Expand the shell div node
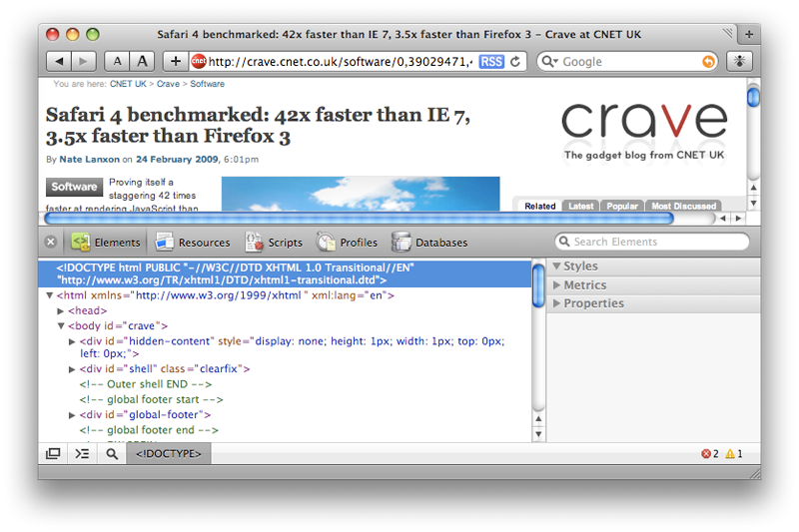This screenshot has width=799, height=532. (x=72, y=369)
